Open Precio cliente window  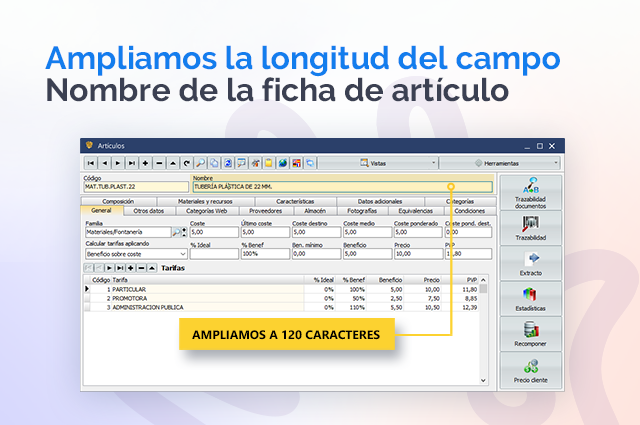click(530, 371)
